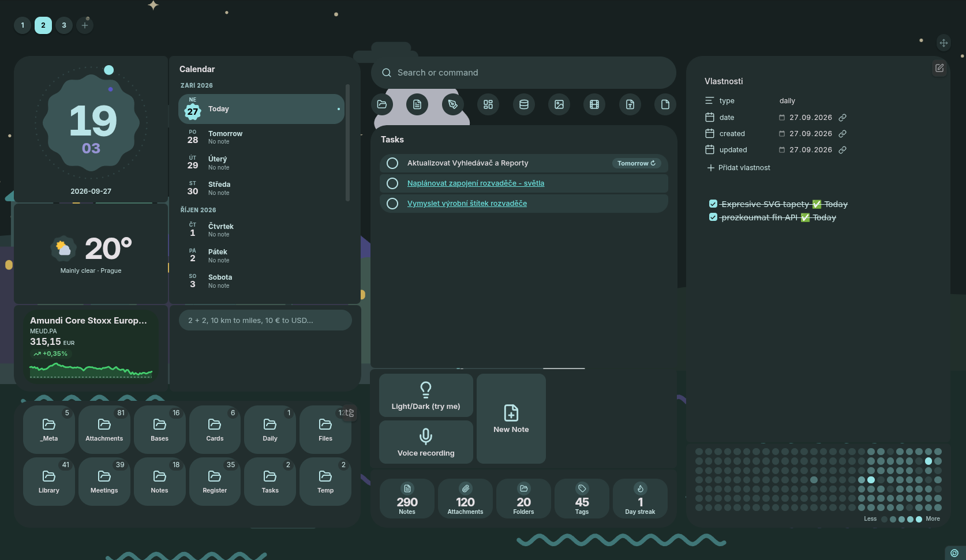Click the calculator converter input field
This screenshot has height=560, width=966.
click(265, 321)
